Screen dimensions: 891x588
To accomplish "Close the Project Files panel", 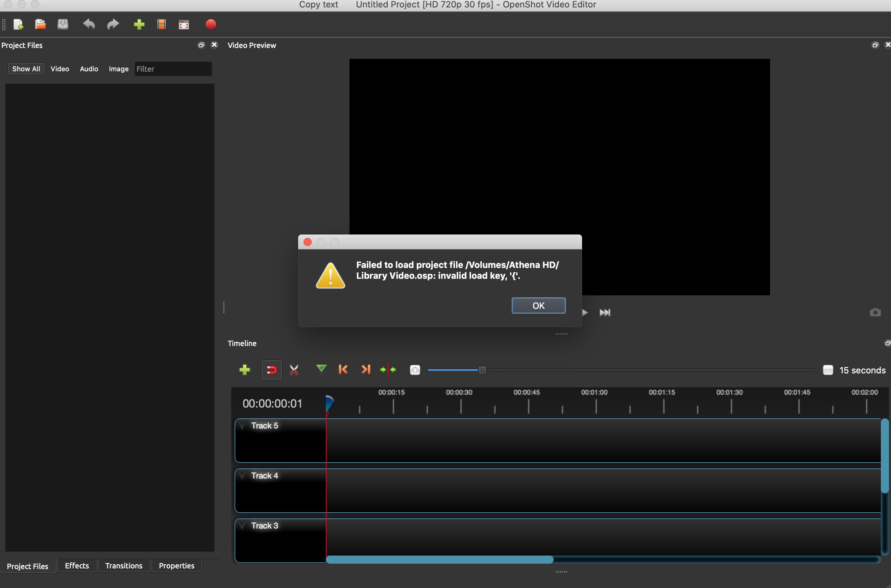I will pos(214,45).
